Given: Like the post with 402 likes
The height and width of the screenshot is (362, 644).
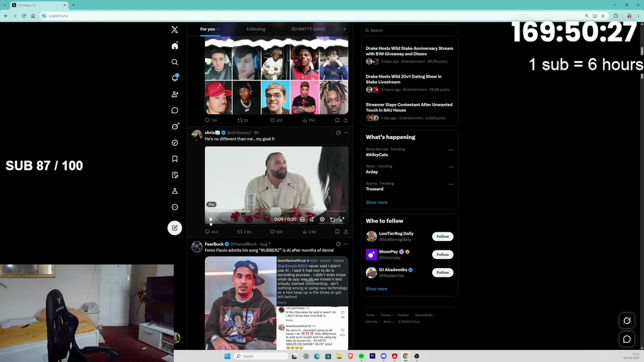Looking at the screenshot, I should tap(276, 120).
